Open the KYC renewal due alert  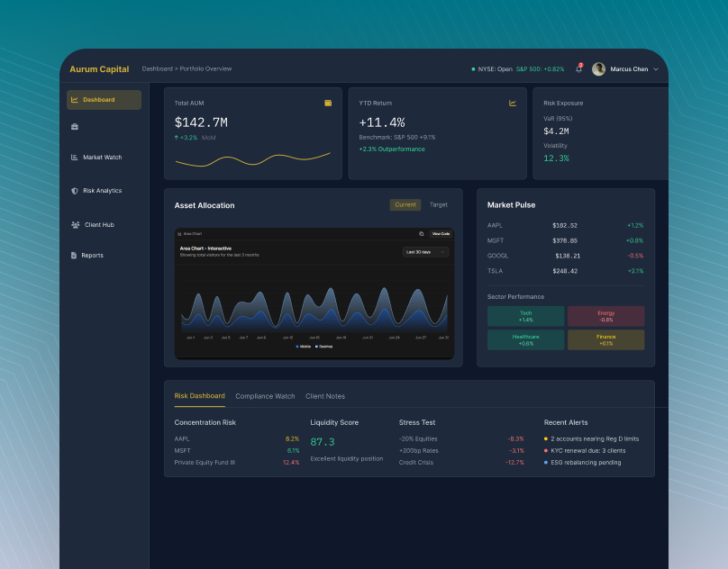(585, 451)
